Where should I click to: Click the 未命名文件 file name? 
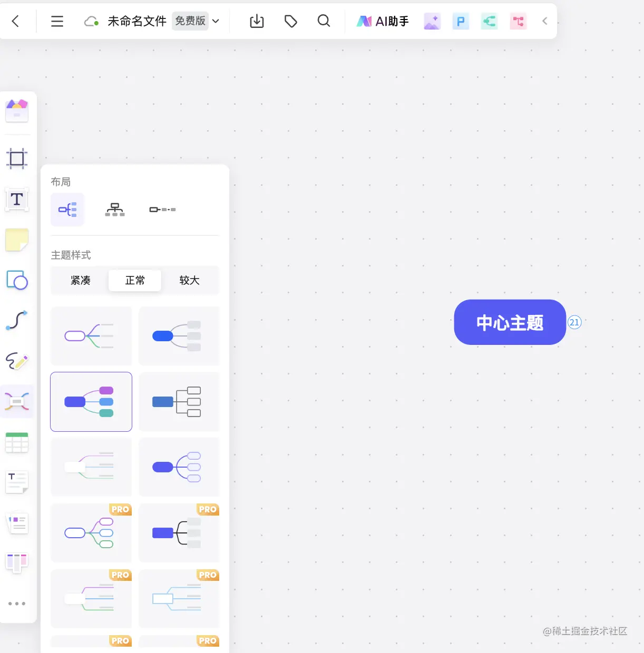[x=137, y=21]
